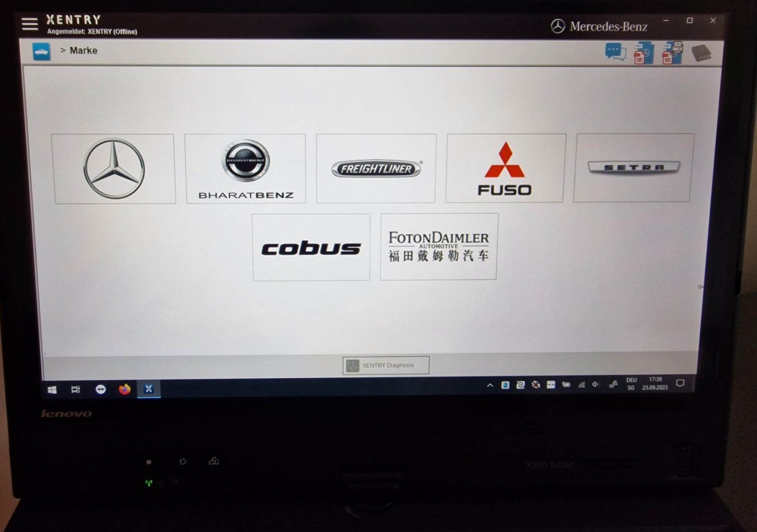Viewport: 757px width, 532px height.
Task: Select the Cobus brand tile
Action: click(x=311, y=247)
